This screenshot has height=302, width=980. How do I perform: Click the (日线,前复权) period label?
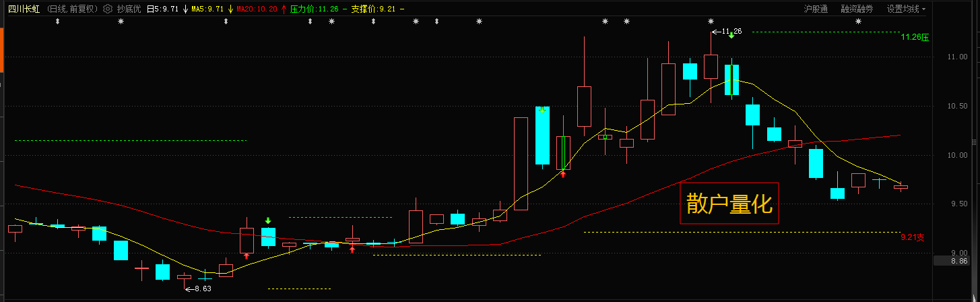click(x=73, y=9)
